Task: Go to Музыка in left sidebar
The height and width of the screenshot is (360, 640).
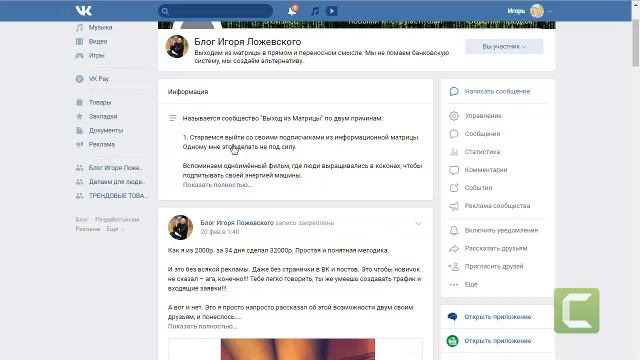Action: tap(100, 27)
